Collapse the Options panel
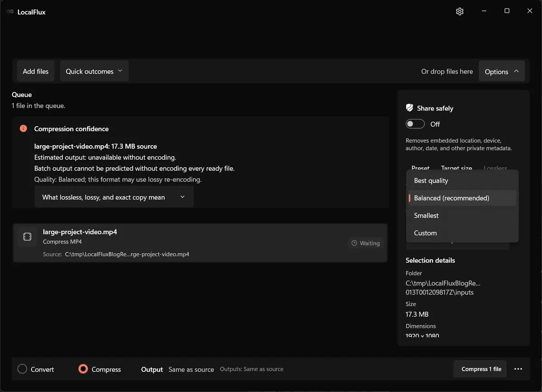542x392 pixels. [x=501, y=71]
